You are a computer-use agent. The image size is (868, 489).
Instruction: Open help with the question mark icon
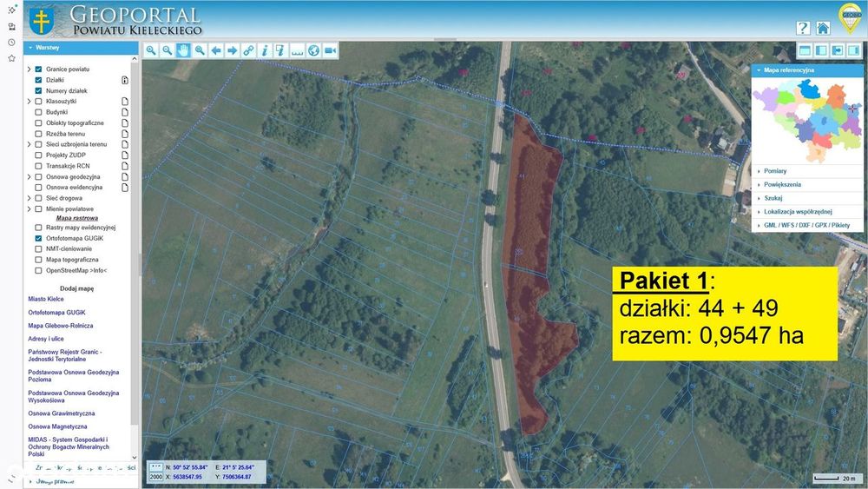coord(803,28)
